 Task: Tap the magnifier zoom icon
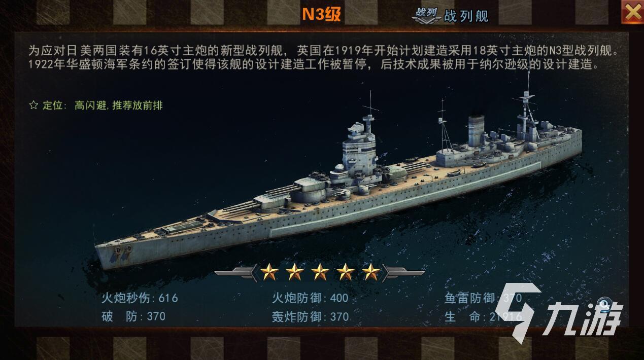coord(604,303)
